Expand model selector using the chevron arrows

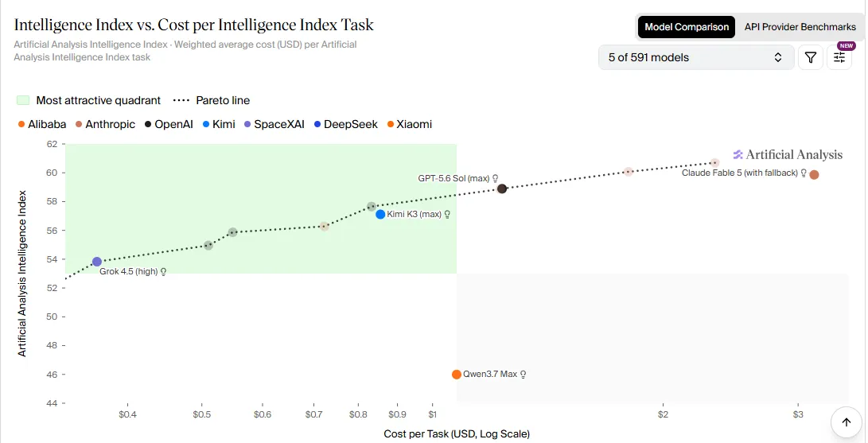778,57
